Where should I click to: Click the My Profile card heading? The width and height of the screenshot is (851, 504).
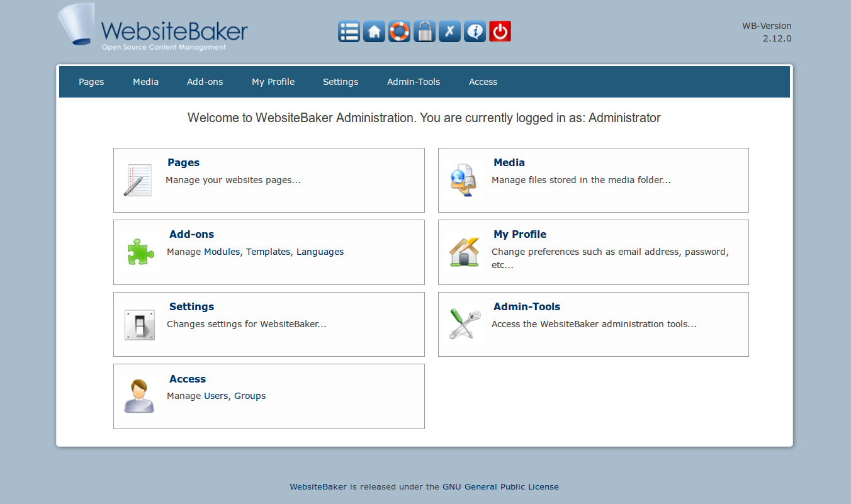(520, 234)
